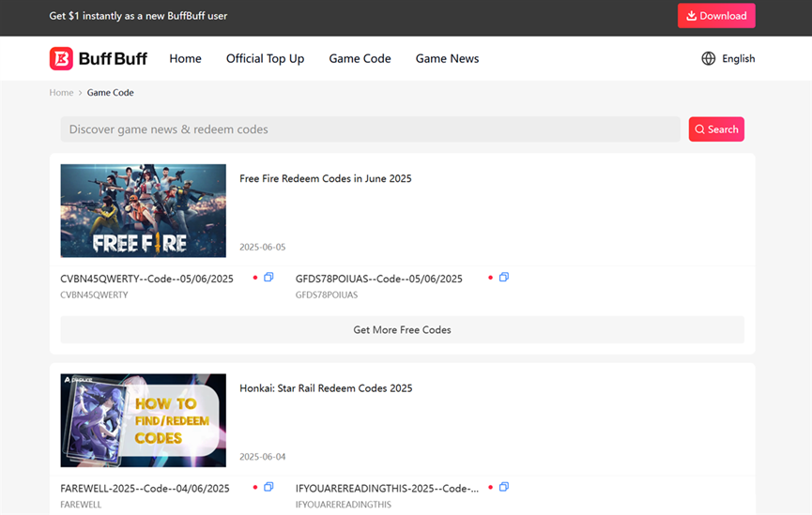Click the globe language icon
This screenshot has width=812, height=515.
click(708, 58)
